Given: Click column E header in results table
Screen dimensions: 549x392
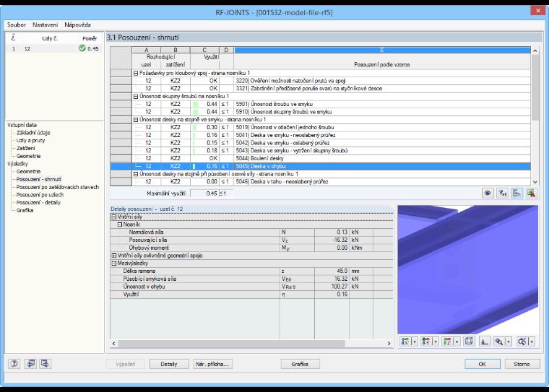Looking at the screenshot, I should pos(382,50).
